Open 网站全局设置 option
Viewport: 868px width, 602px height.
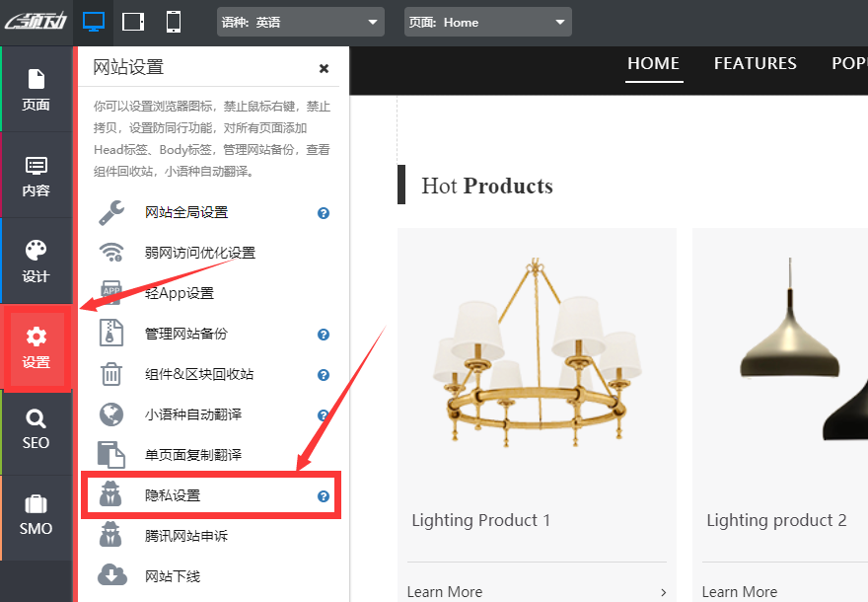(186, 212)
